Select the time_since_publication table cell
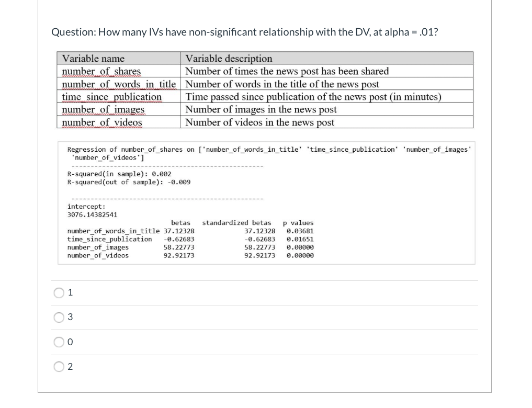This screenshot has width=532, height=408. click(x=111, y=97)
